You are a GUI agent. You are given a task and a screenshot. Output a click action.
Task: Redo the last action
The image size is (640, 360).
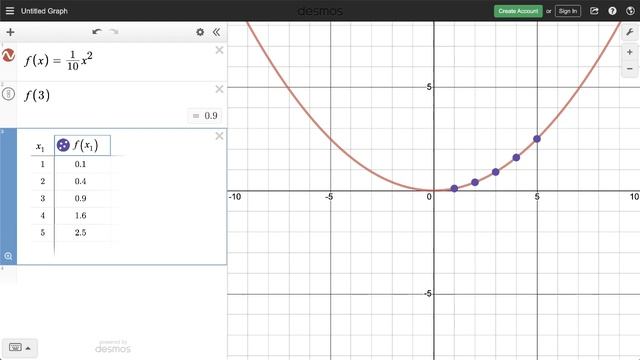pos(114,31)
